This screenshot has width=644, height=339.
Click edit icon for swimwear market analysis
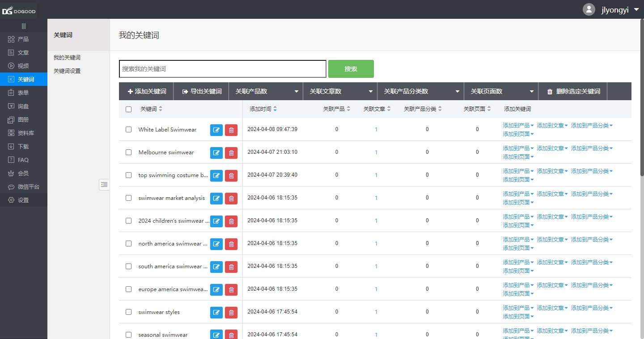pyautogui.click(x=216, y=198)
